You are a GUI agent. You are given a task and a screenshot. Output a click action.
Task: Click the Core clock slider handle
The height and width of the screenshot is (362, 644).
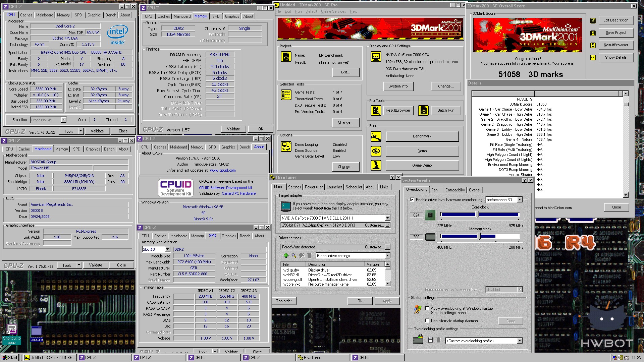pyautogui.click(x=477, y=215)
